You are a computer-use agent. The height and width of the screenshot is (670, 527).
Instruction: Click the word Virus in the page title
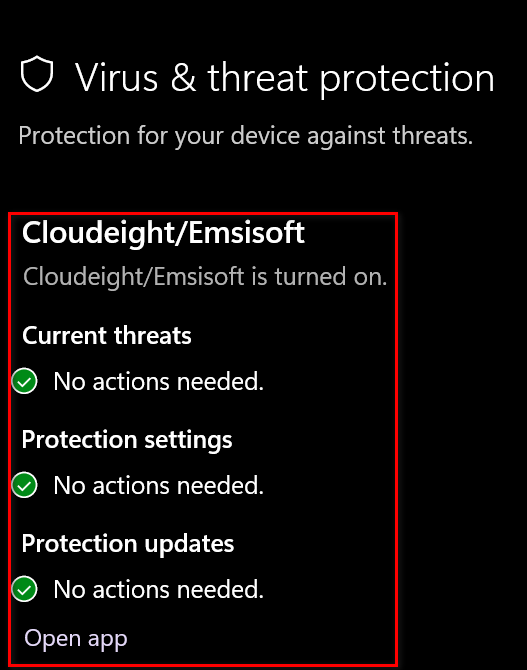point(117,77)
